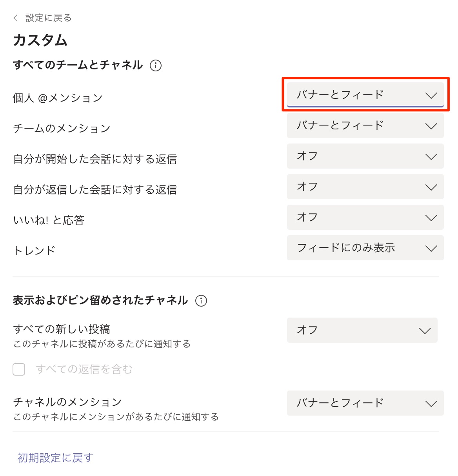Viewport: 458px width, 476px height.
Task: Open the すべての新しい投稿 dropdown
Action: pos(362,330)
